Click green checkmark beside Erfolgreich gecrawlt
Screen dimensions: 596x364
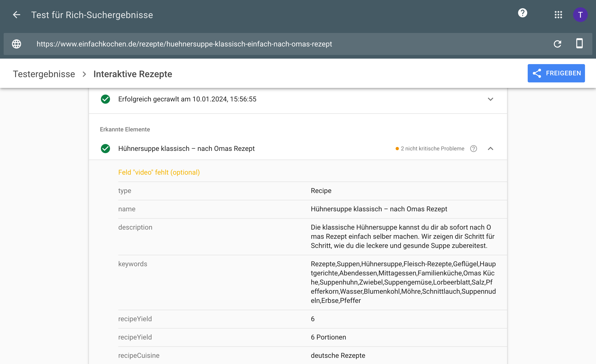click(x=105, y=99)
